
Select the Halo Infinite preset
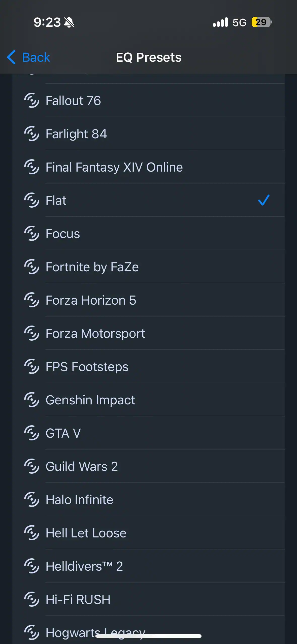pos(79,500)
